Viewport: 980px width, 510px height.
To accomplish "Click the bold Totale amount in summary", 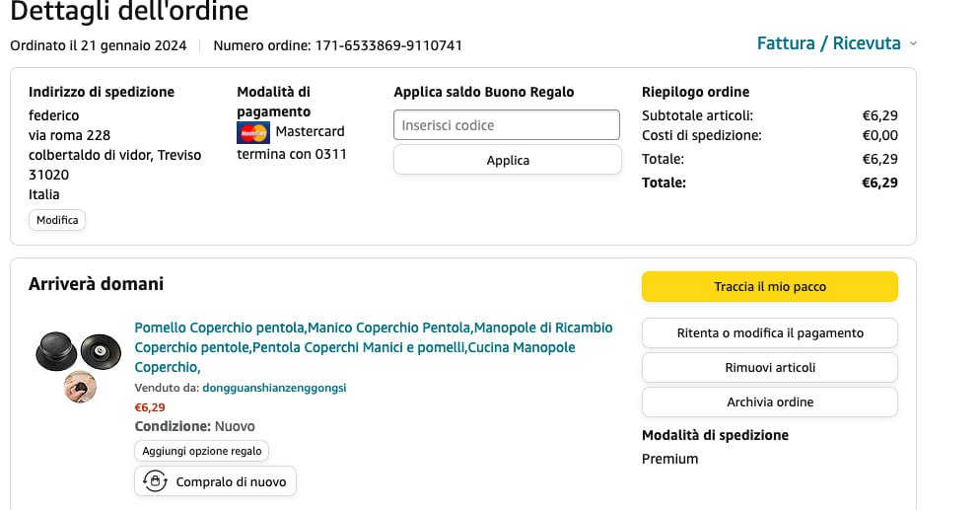I will click(878, 182).
